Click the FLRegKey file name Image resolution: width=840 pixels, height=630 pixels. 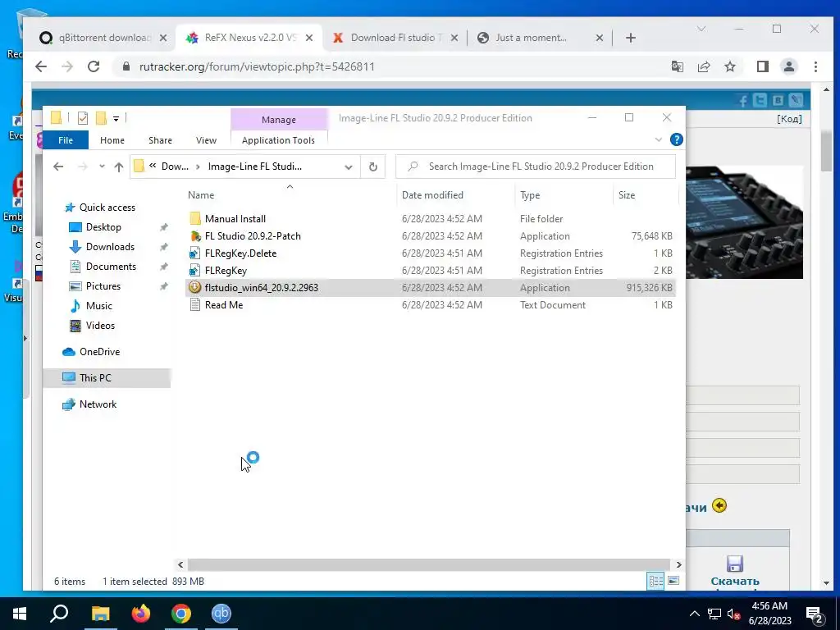(226, 270)
